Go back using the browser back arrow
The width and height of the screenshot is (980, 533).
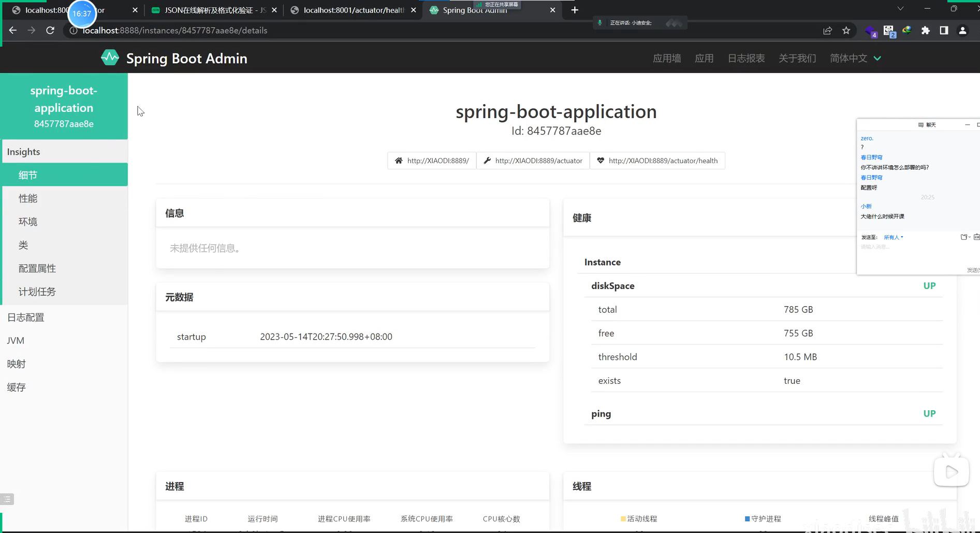pos(13,31)
